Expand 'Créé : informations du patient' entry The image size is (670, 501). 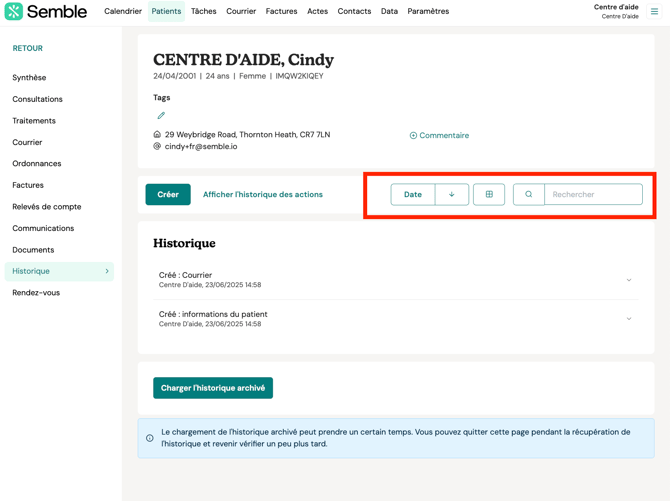coord(629,319)
